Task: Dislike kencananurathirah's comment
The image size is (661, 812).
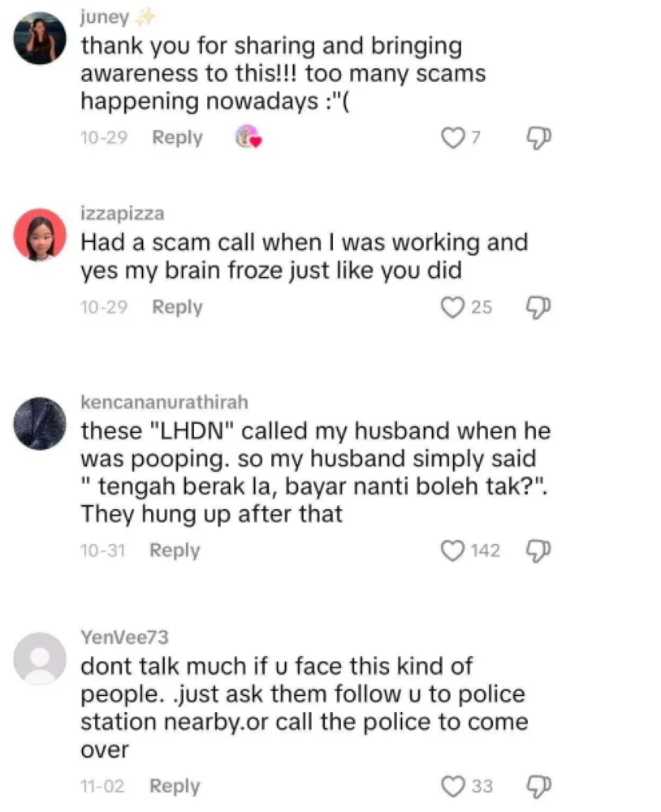Action: click(538, 551)
